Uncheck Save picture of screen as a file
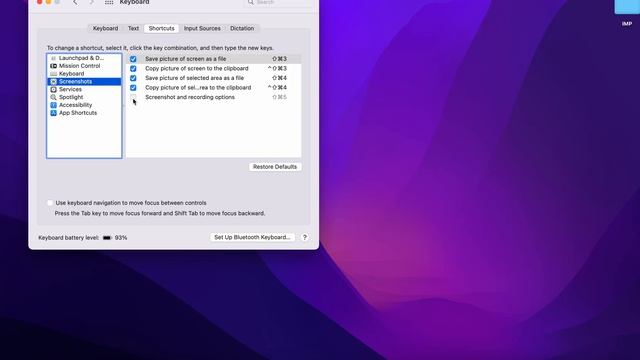The height and width of the screenshot is (360, 640). [x=133, y=59]
